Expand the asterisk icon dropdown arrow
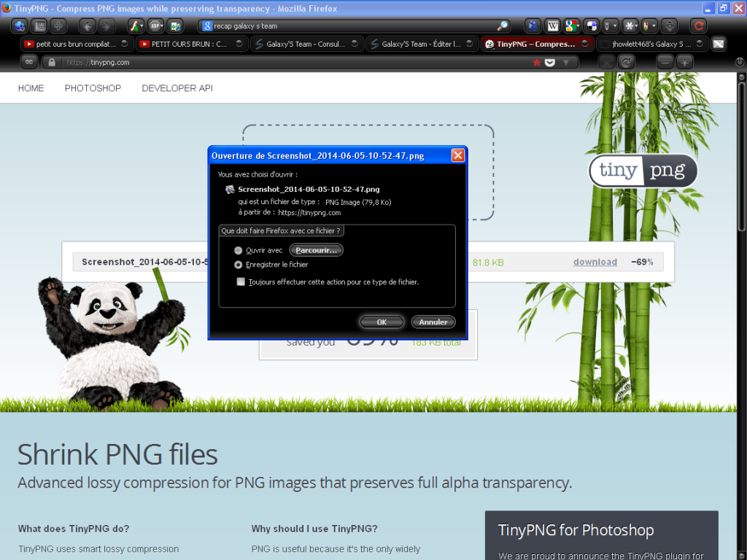The image size is (747, 560). 637,26
